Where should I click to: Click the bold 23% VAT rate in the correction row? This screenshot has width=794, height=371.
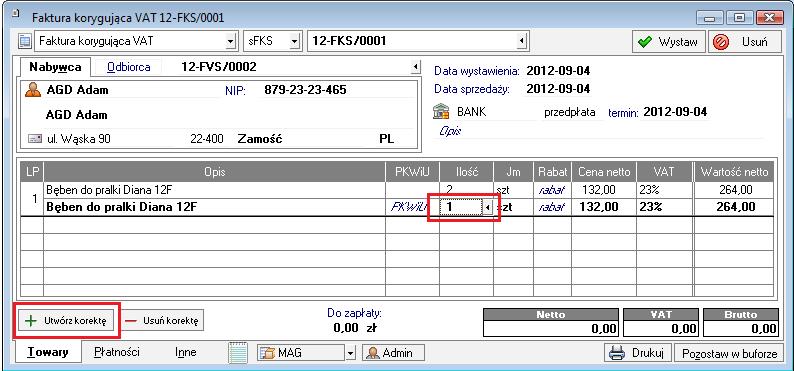tap(651, 207)
